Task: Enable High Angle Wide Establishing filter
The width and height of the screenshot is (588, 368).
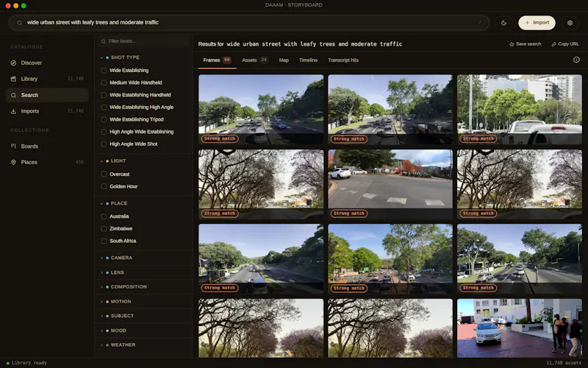Action: 104,132
